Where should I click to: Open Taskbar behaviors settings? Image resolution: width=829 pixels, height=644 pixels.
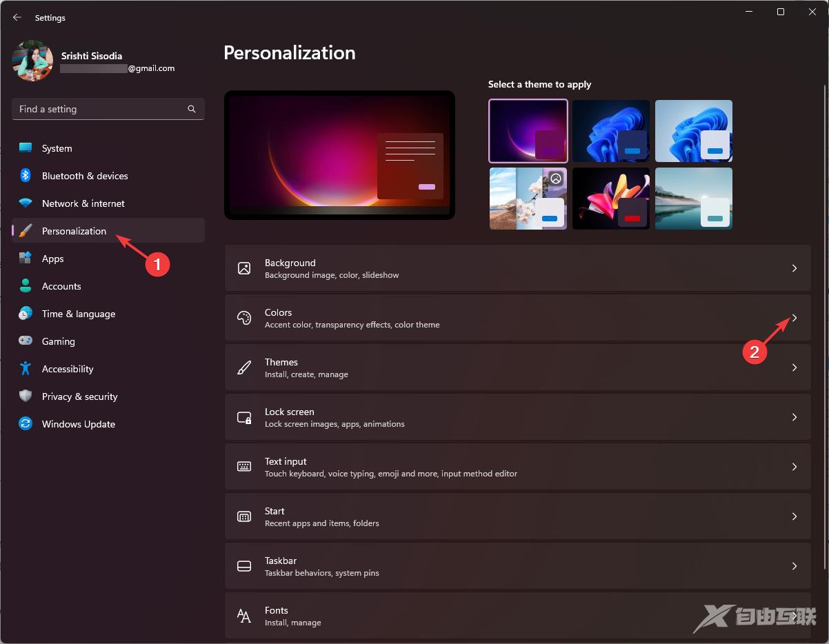pyautogui.click(x=518, y=566)
